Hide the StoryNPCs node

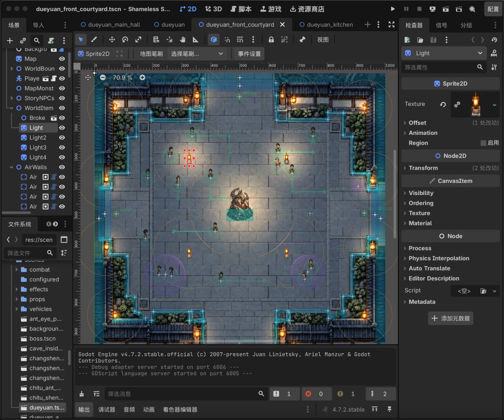pyautogui.click(x=62, y=98)
